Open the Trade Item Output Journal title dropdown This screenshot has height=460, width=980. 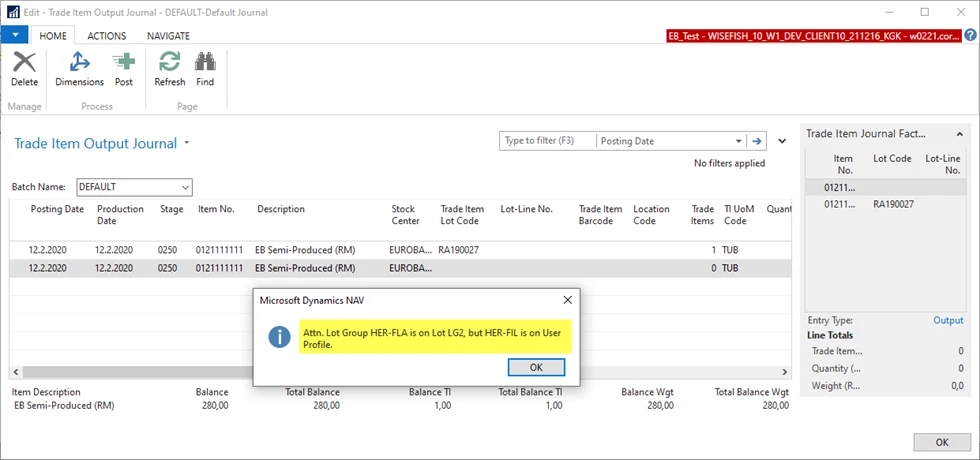(x=187, y=144)
